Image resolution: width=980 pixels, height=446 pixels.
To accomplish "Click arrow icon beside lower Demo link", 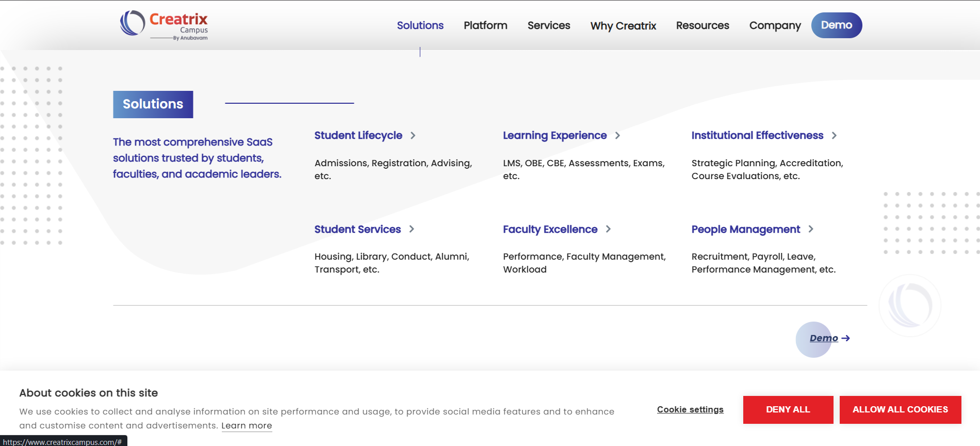I will pyautogui.click(x=845, y=338).
